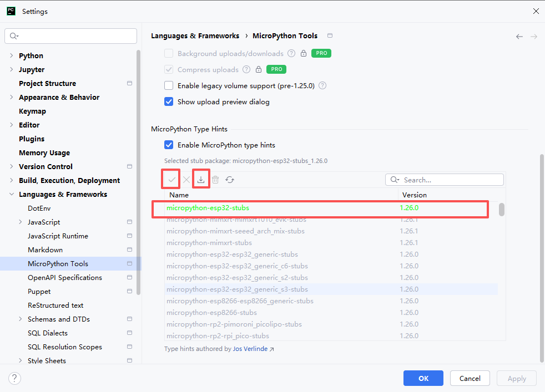This screenshot has height=392, width=545.
Task: Click the stub package Search field
Action: point(445,180)
